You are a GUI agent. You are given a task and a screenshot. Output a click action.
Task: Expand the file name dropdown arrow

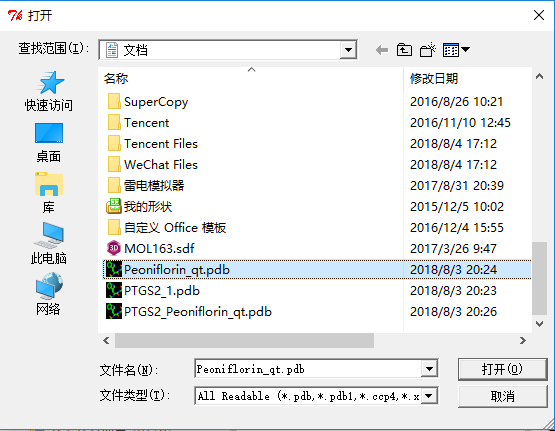429,369
